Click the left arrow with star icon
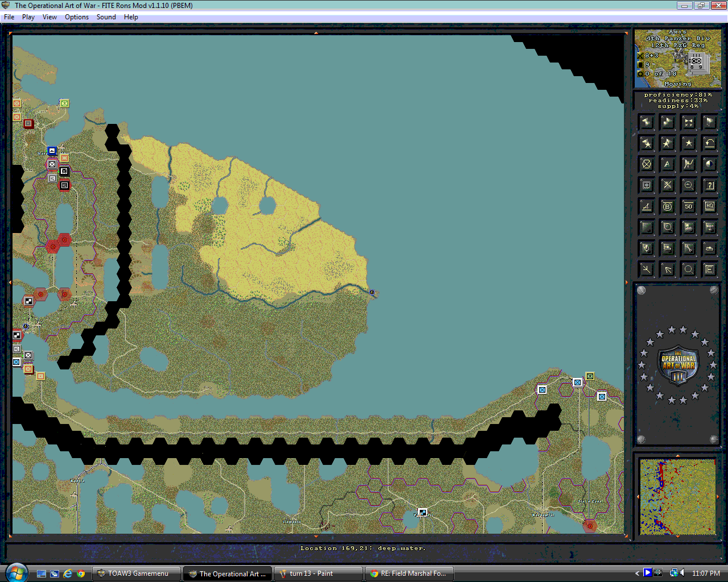 647,143
